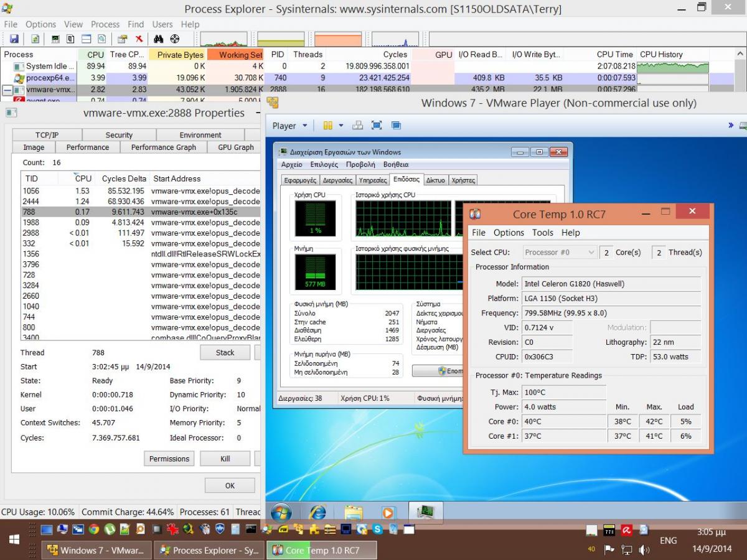Screen dimensions: 747x560
Task: Click Send Ctrl+Alt+Del icon in VMware Player
Action: click(x=357, y=125)
